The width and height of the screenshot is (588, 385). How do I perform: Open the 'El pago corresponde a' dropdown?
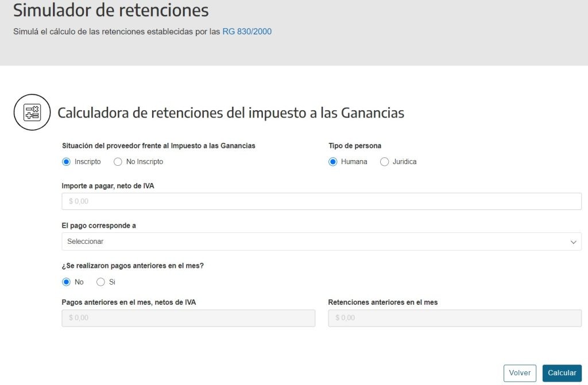[x=322, y=242]
